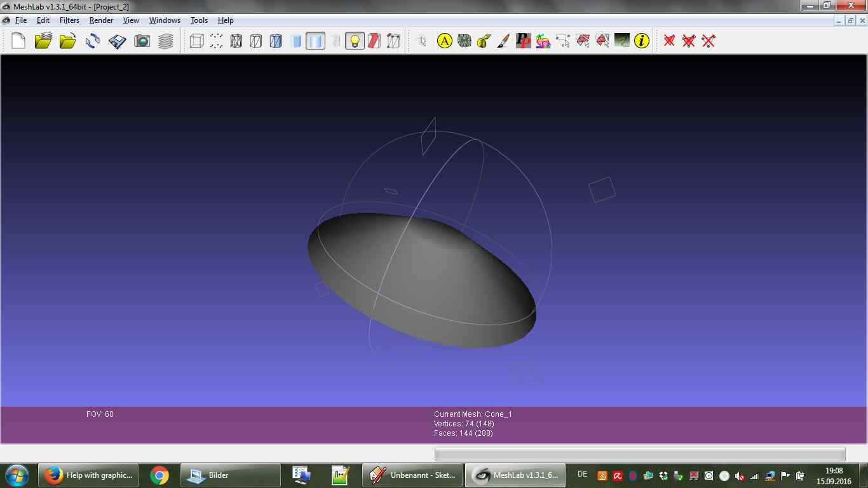This screenshot has width=868, height=488.
Task: Click the 'Vertices: 74 (148)' text
Action: tap(464, 424)
